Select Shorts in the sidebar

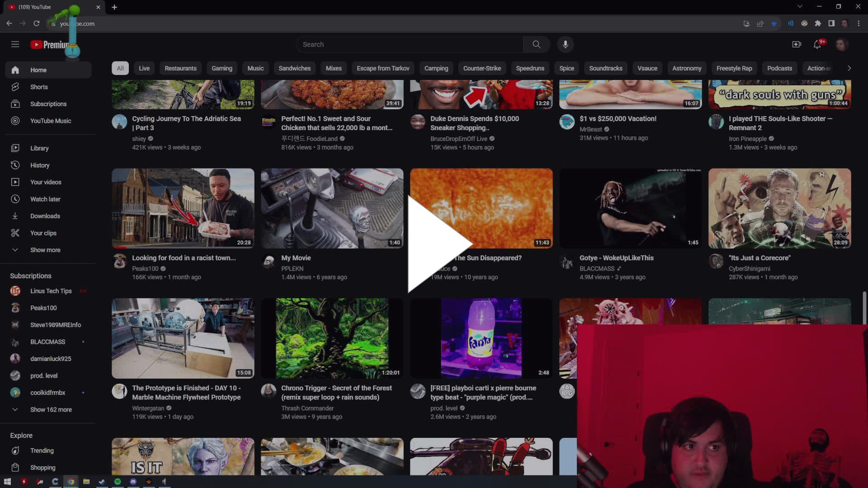pos(39,87)
